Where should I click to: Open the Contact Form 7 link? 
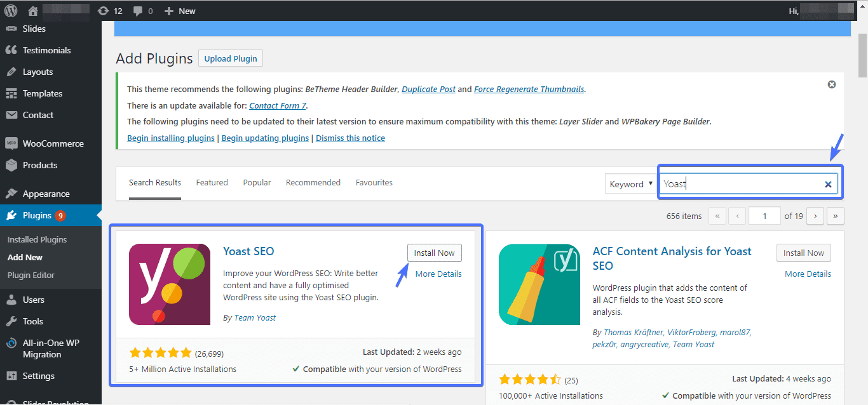pos(278,105)
